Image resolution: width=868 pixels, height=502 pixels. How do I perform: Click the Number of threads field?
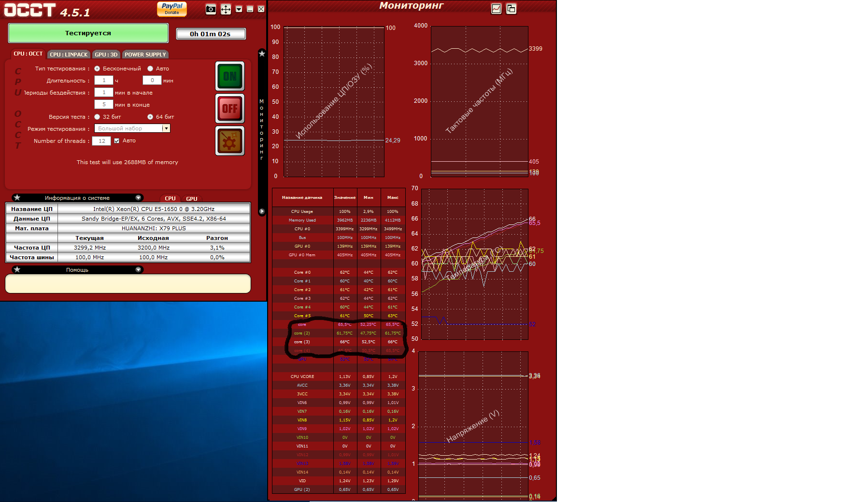coord(102,141)
